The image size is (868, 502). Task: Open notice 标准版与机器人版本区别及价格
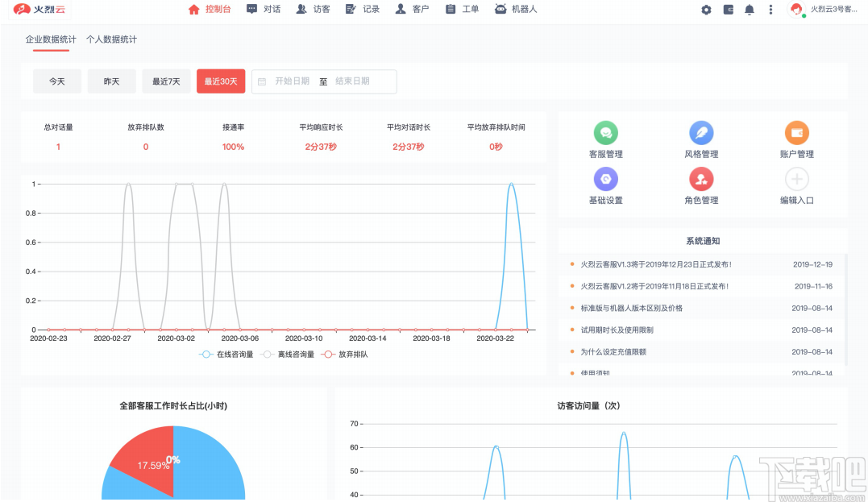(x=631, y=309)
